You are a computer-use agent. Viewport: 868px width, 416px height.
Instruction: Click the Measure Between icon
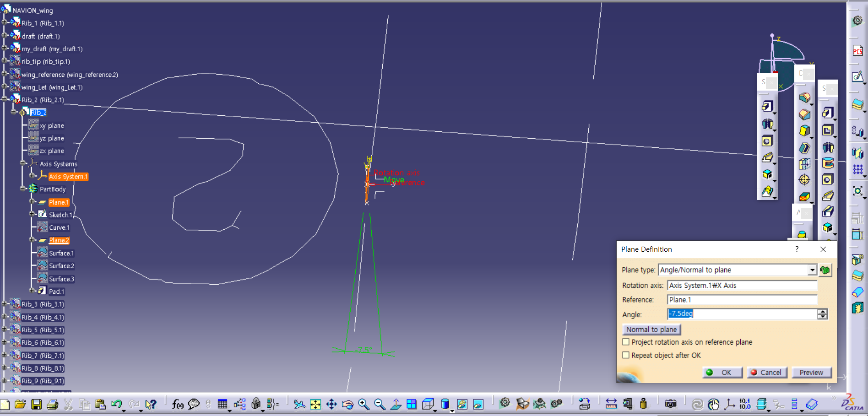611,404
